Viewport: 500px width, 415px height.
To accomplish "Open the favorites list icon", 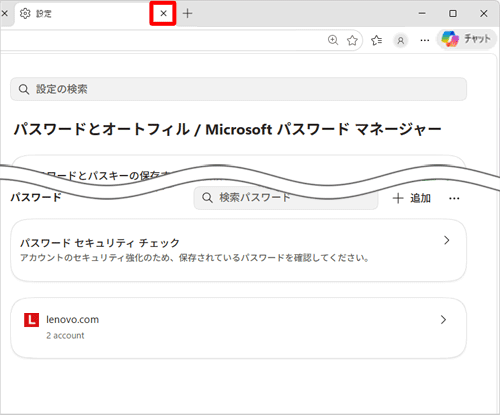I will (x=377, y=40).
